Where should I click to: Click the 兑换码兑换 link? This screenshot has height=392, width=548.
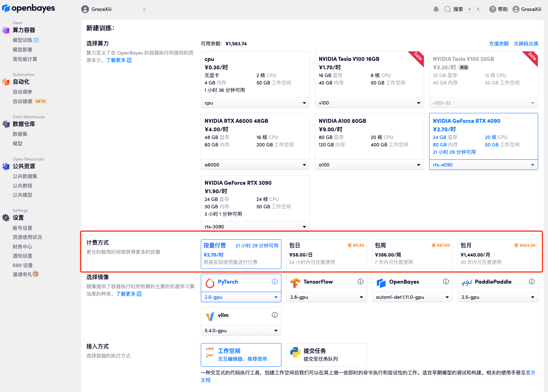pyautogui.click(x=526, y=44)
